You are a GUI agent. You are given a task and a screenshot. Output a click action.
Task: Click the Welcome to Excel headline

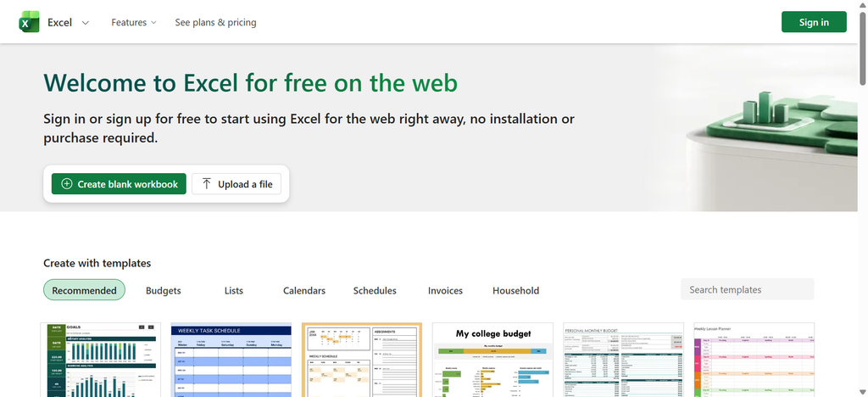click(x=250, y=83)
